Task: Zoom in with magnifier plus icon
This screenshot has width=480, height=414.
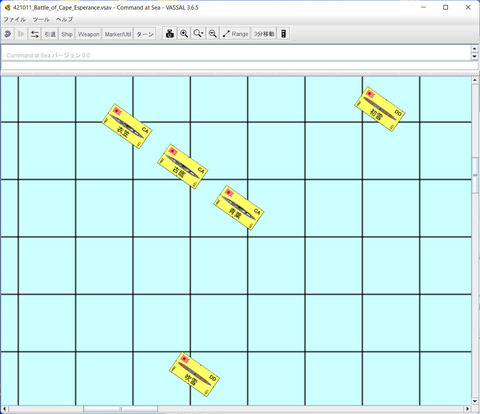Action: (184, 34)
